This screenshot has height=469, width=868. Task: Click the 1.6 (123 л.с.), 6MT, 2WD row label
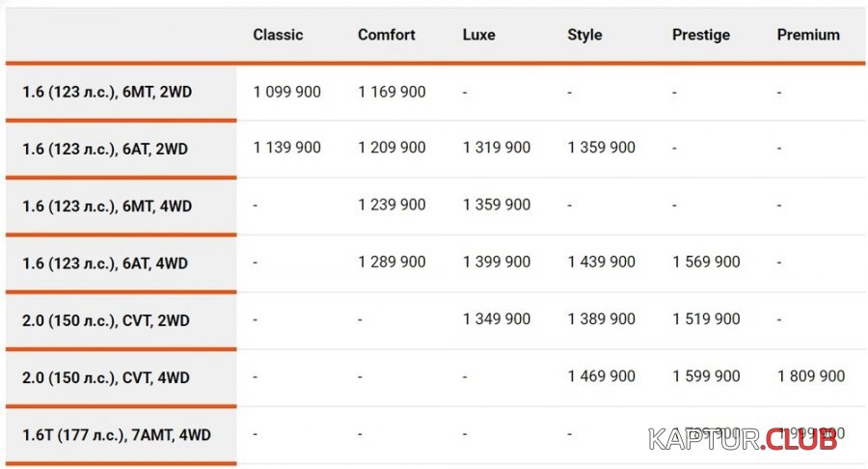[107, 92]
